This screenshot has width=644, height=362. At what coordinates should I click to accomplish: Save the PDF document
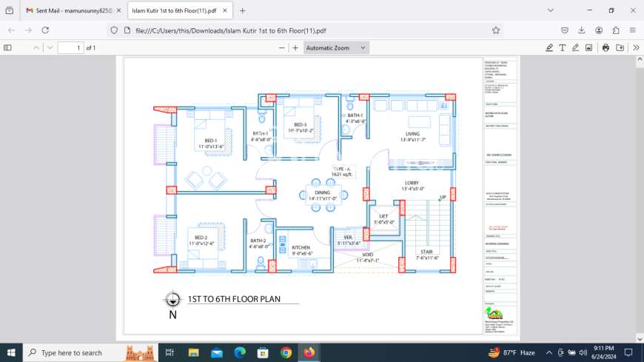(620, 47)
